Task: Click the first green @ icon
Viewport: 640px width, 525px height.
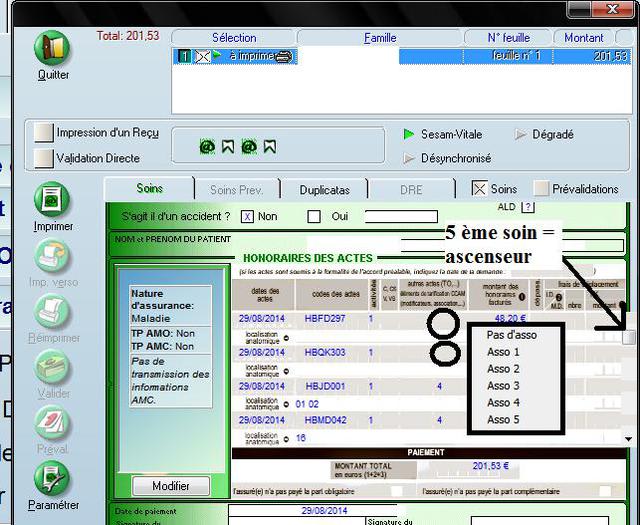Action: [x=207, y=147]
